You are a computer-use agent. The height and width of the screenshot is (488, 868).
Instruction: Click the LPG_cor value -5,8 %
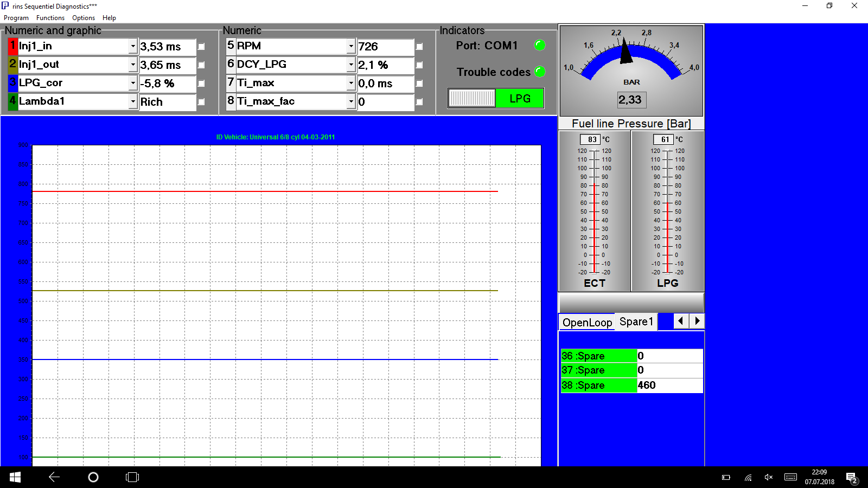[x=167, y=84]
